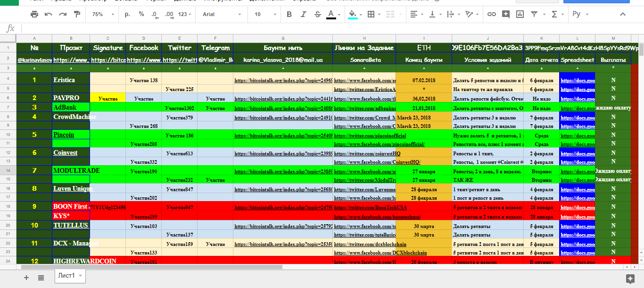644x288 pixels.
Task: Expand the text rotation dropdown arrow
Action: pyautogui.click(x=477, y=14)
